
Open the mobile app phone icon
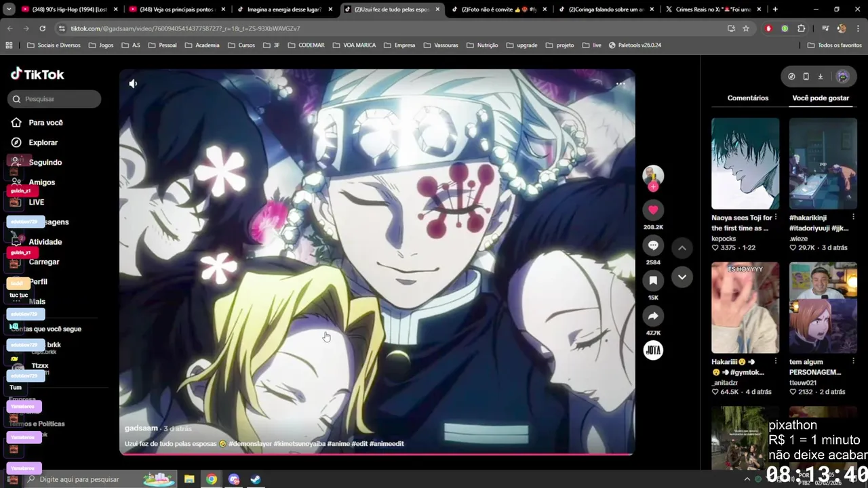(806, 77)
